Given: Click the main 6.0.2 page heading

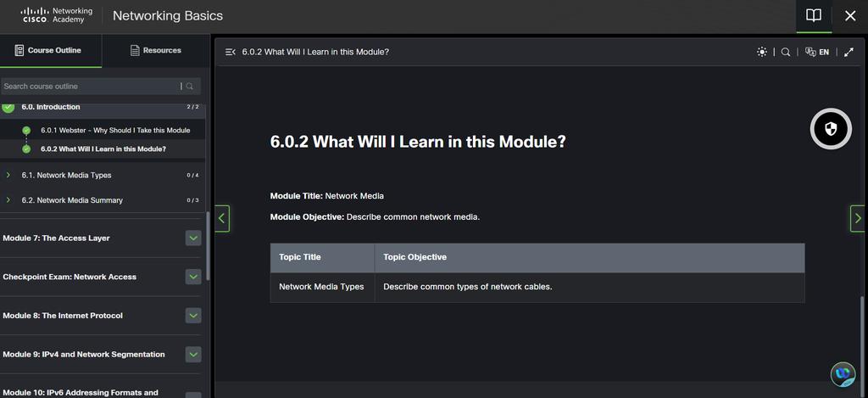Looking at the screenshot, I should [x=418, y=142].
